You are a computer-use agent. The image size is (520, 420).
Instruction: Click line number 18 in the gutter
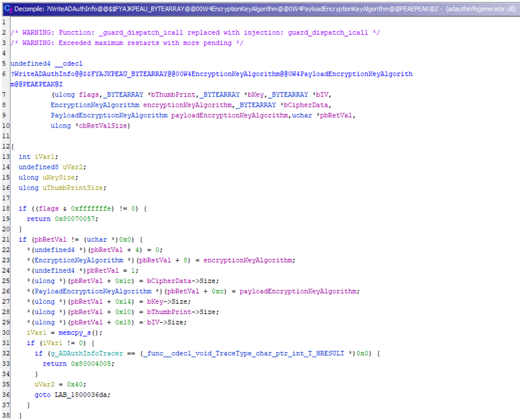tap(6, 208)
